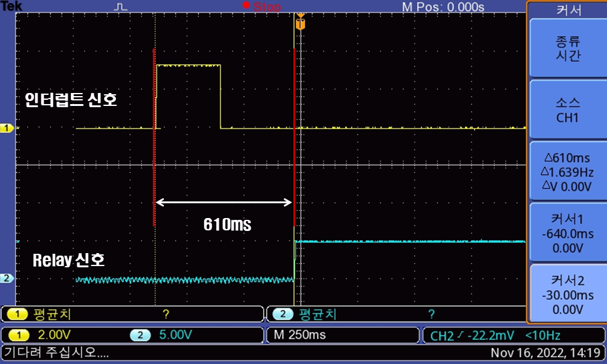This screenshot has height=364, width=607.
Task: Click the rising-edge trigger slope icon
Action: (x=460, y=334)
